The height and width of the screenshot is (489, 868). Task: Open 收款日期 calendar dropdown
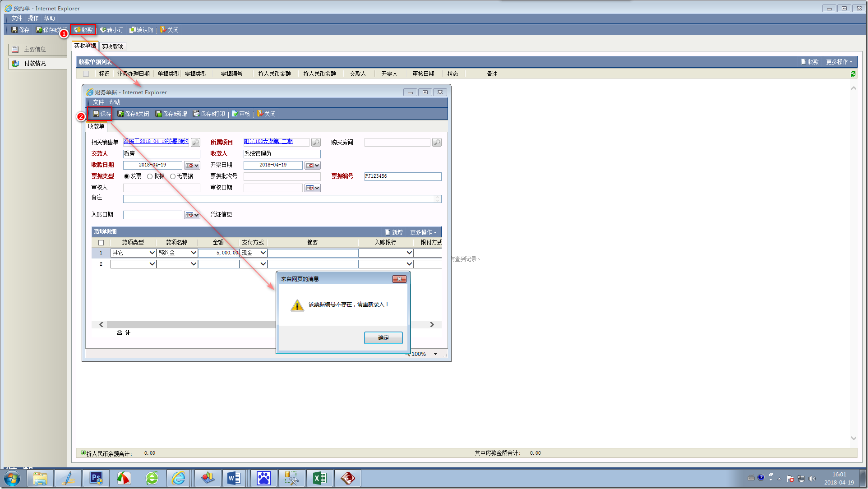coord(192,165)
